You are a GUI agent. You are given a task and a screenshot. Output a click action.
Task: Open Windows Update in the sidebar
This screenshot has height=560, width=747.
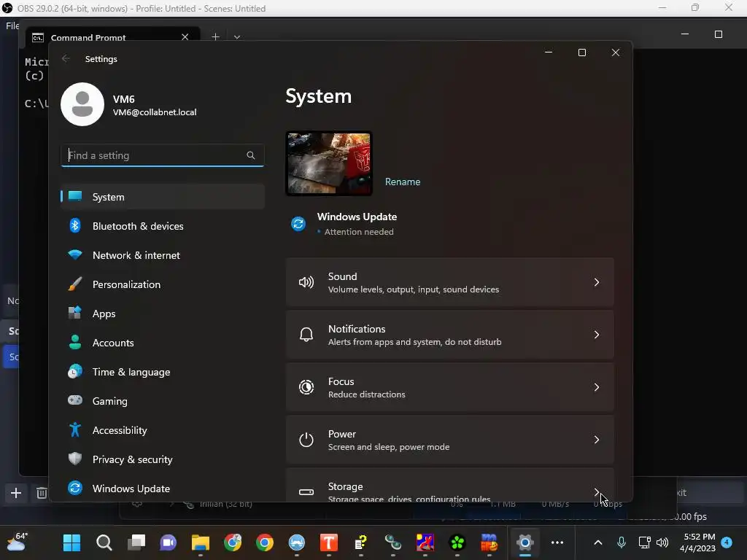coord(163,489)
